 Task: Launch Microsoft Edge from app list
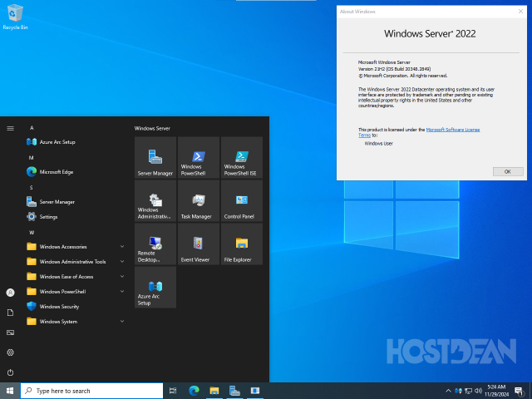[76, 172]
